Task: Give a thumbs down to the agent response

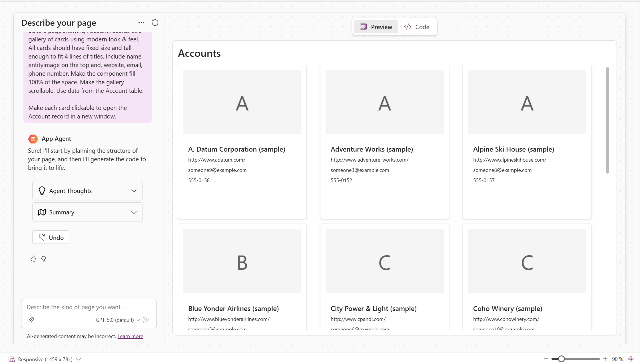Action: (x=43, y=259)
